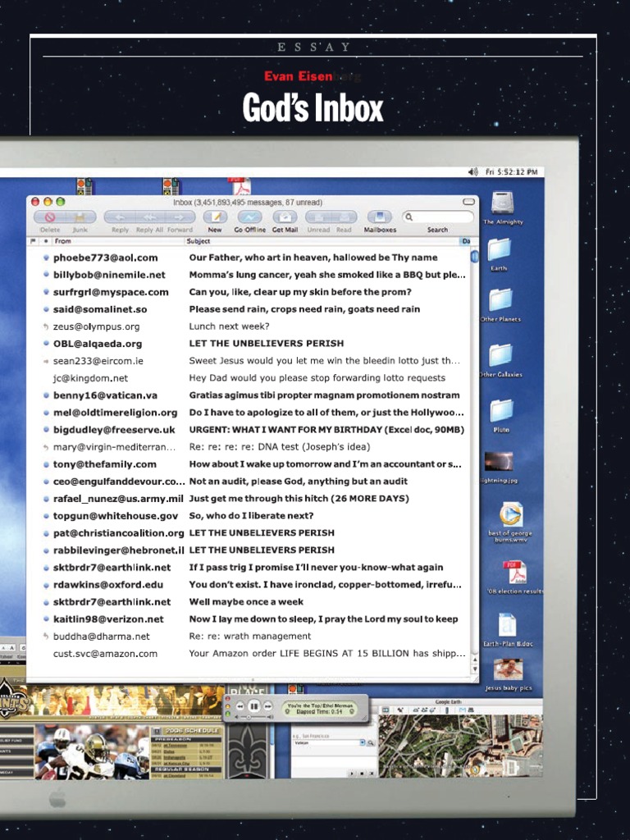Open email from rafael_nunez@us.army.mil

tap(249, 498)
